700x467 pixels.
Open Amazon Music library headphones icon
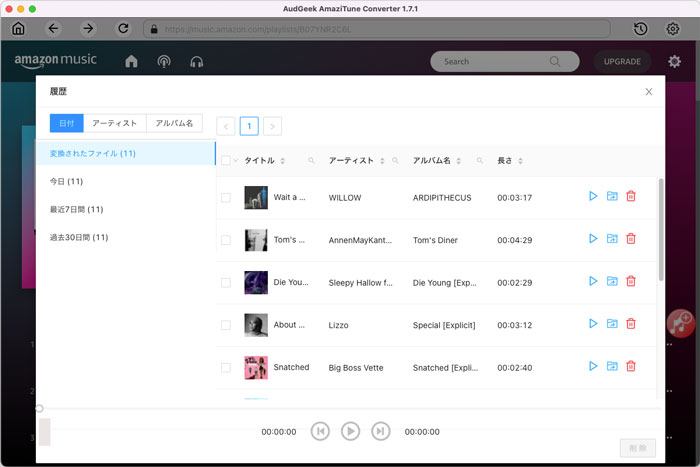pyautogui.click(x=196, y=61)
